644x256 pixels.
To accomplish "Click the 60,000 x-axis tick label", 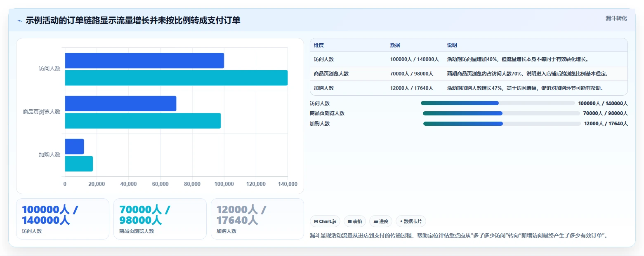I will point(160,184).
